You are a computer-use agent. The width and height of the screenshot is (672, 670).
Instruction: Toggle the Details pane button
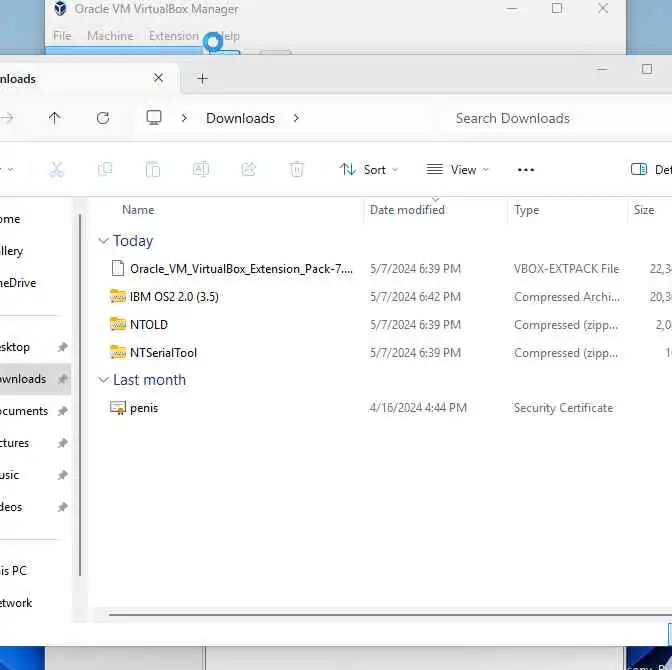tap(651, 170)
